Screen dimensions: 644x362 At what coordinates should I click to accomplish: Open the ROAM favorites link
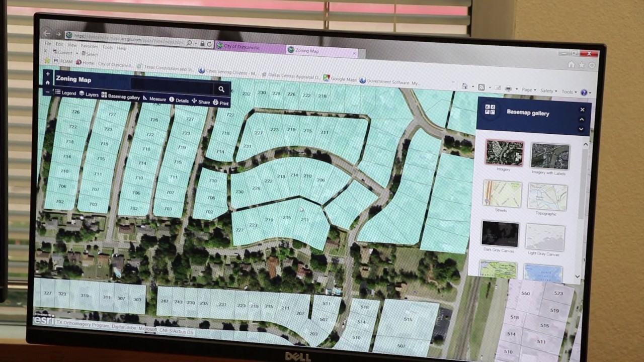[63, 61]
